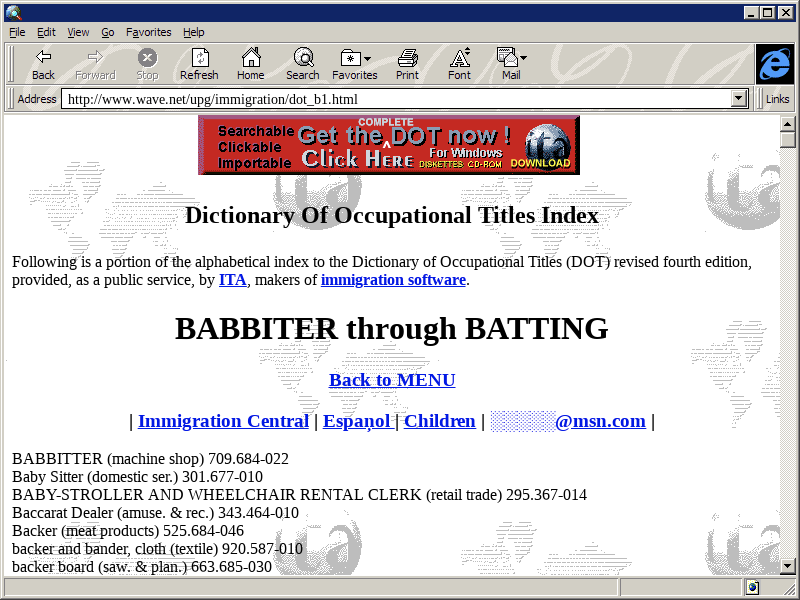Click the Back toolbar icon
This screenshot has height=600, width=800.
(x=43, y=64)
